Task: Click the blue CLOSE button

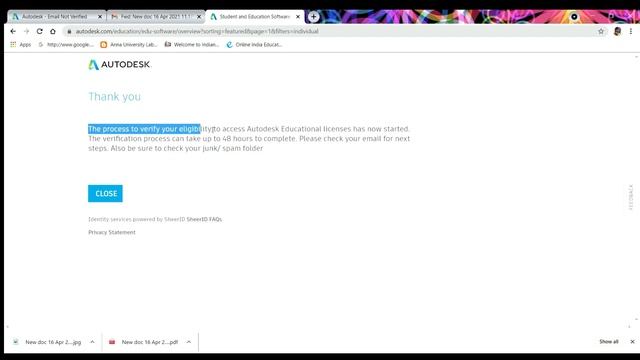Action: (x=105, y=193)
